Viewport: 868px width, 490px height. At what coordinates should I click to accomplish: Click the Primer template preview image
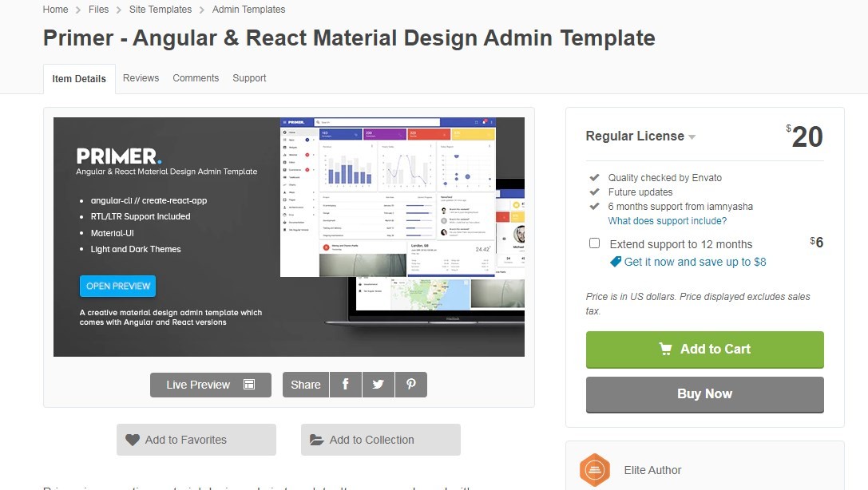click(x=289, y=237)
